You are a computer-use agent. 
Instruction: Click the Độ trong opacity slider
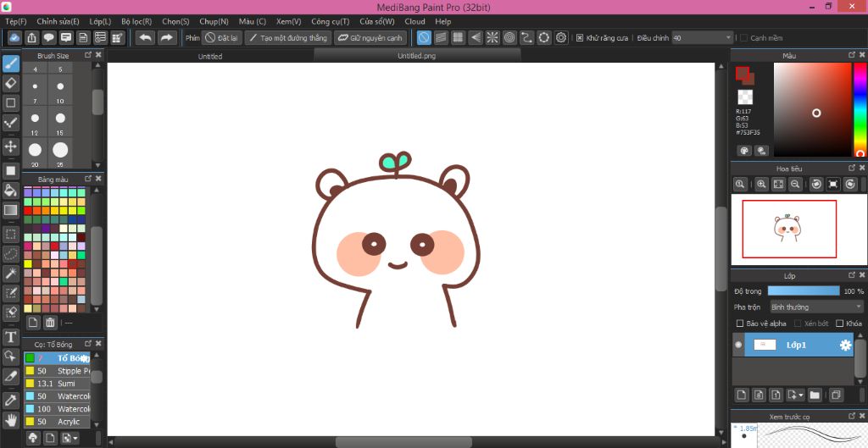[x=803, y=290]
